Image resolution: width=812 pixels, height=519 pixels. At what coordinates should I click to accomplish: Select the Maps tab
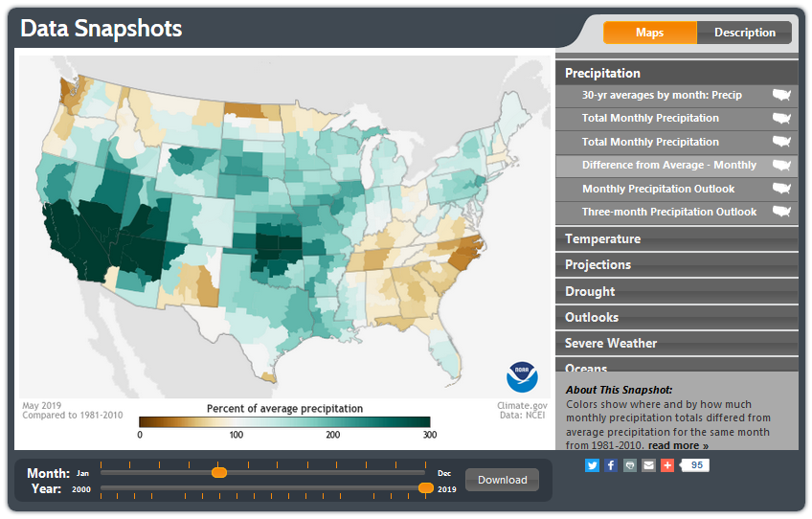649,33
